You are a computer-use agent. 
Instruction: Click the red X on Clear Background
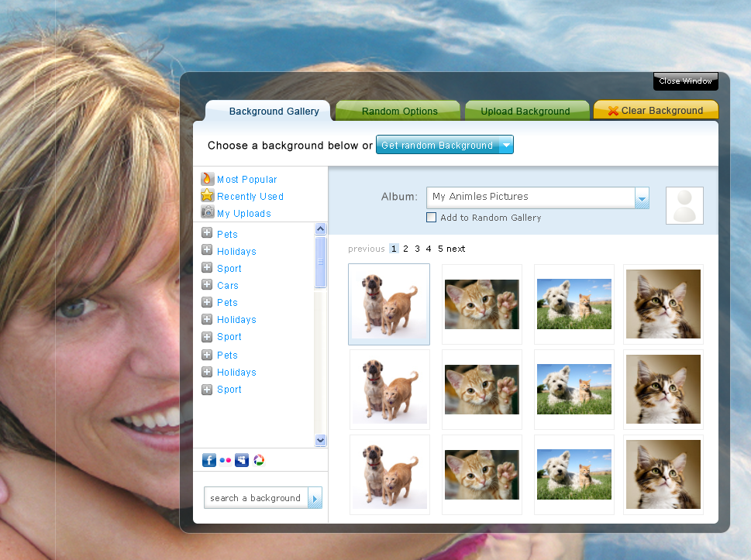click(613, 111)
